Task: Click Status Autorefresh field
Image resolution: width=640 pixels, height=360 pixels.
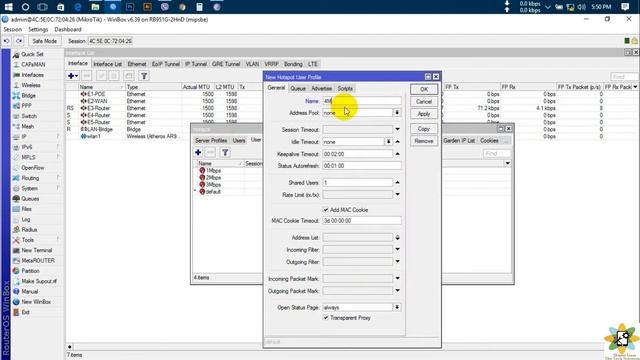Action: (362, 166)
